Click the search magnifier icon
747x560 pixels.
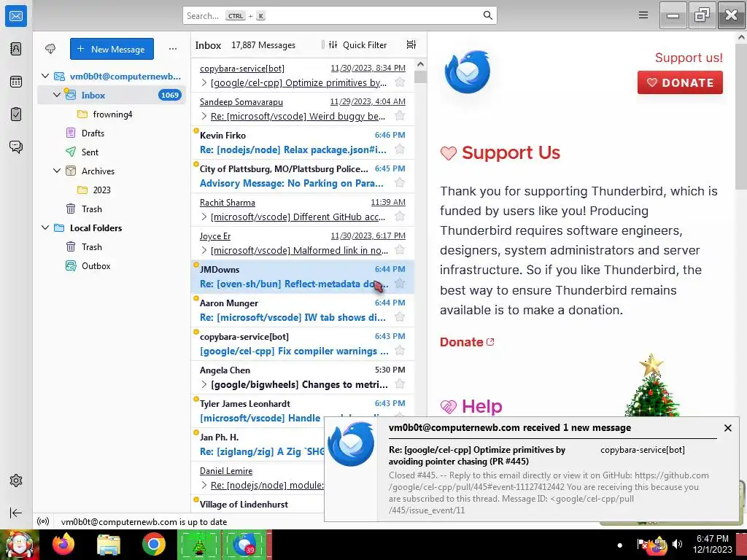487,15
